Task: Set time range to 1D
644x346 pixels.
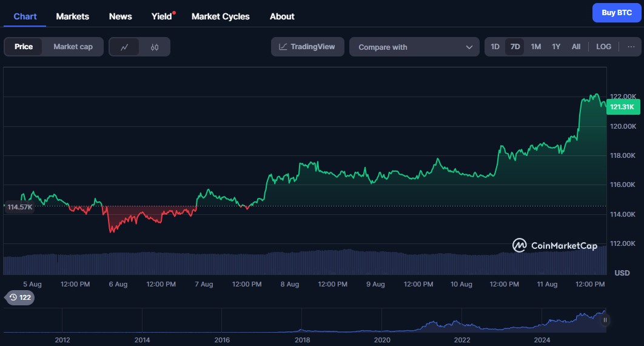Action: [495, 47]
